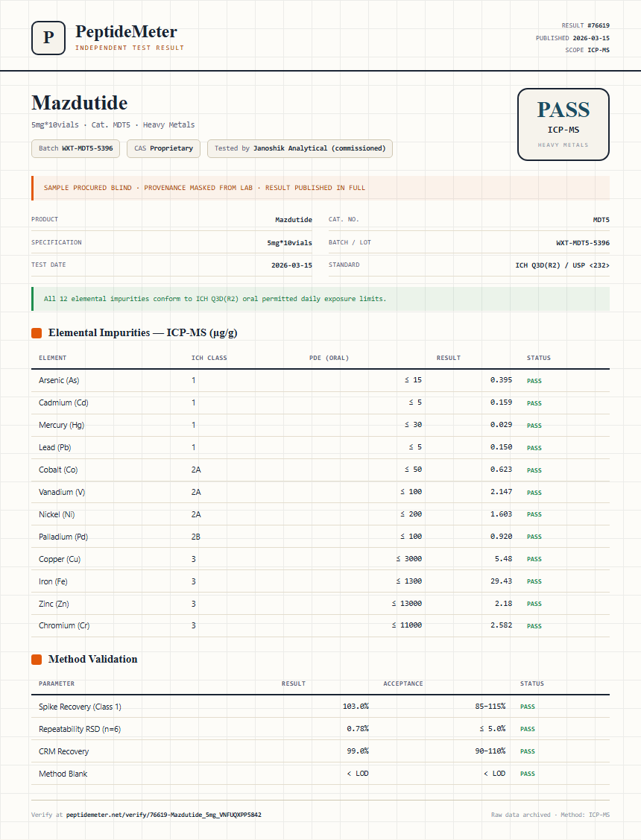Viewport: 641px width, 840px height.
Task: Click the Mercury (Hg) row label
Action: [61, 426]
